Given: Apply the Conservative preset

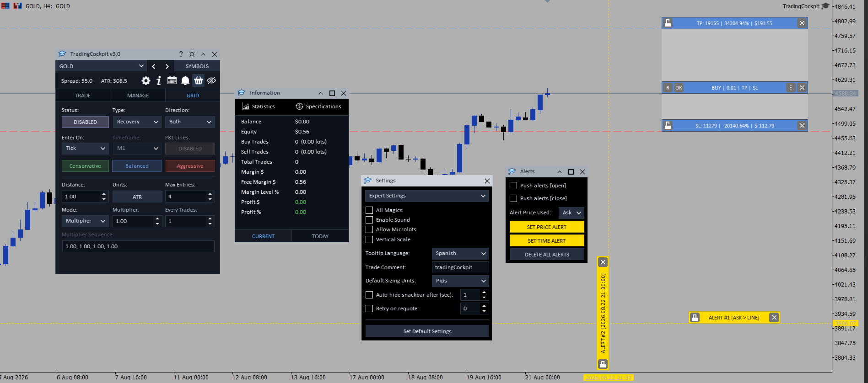Looking at the screenshot, I should click(x=85, y=166).
